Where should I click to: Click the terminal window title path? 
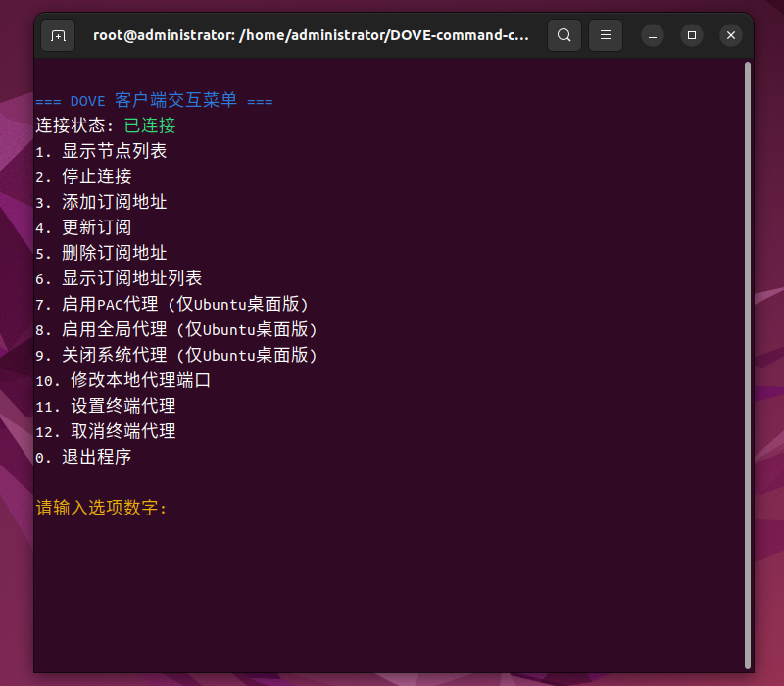[311, 35]
